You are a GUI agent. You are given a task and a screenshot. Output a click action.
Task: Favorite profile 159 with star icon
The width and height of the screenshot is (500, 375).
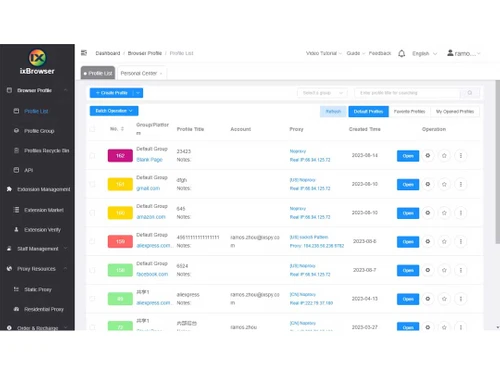pyautogui.click(x=444, y=242)
